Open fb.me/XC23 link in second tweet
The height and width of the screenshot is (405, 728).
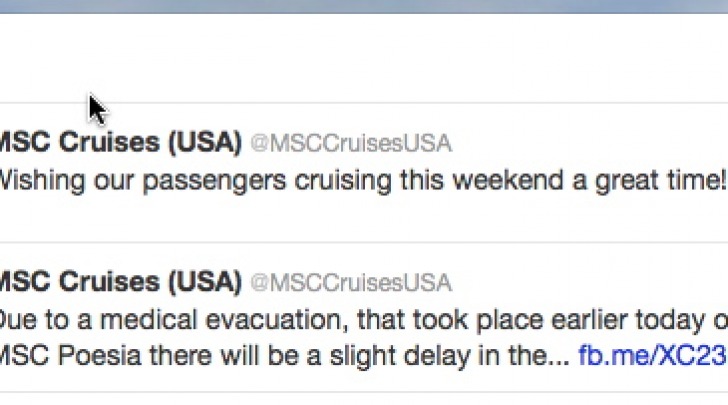click(x=653, y=356)
